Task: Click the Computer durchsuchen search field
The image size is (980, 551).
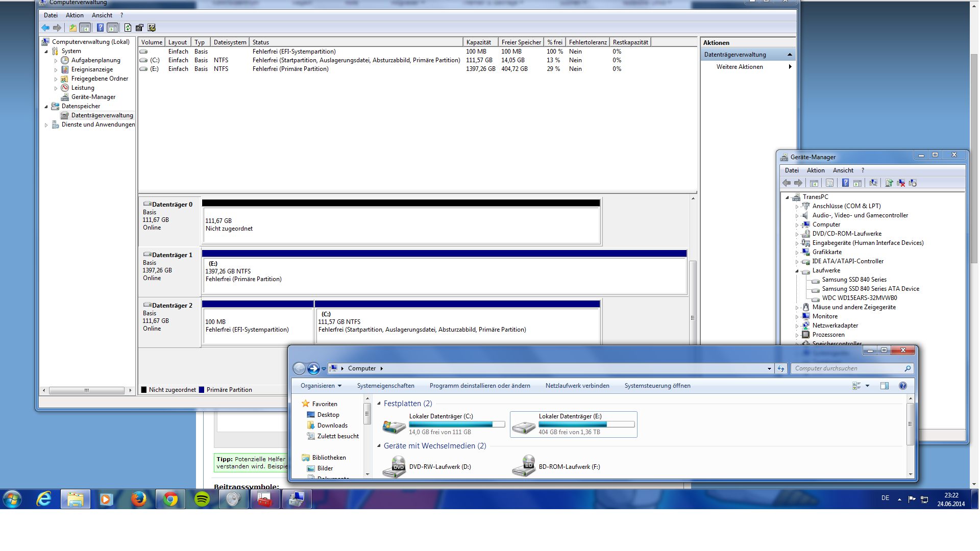Action: [x=847, y=368]
